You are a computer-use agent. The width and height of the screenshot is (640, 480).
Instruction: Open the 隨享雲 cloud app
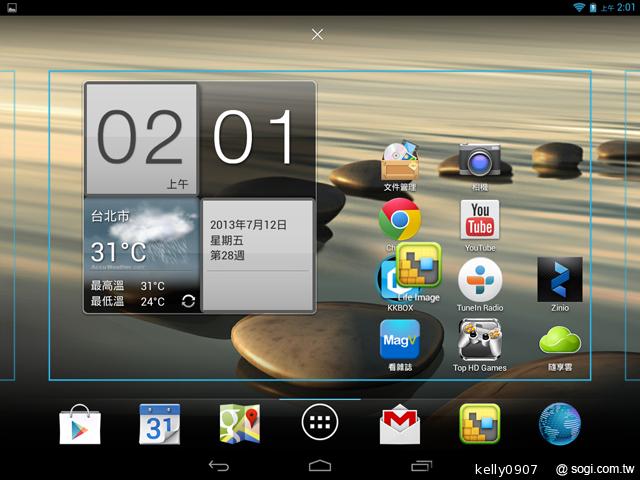[x=560, y=348]
